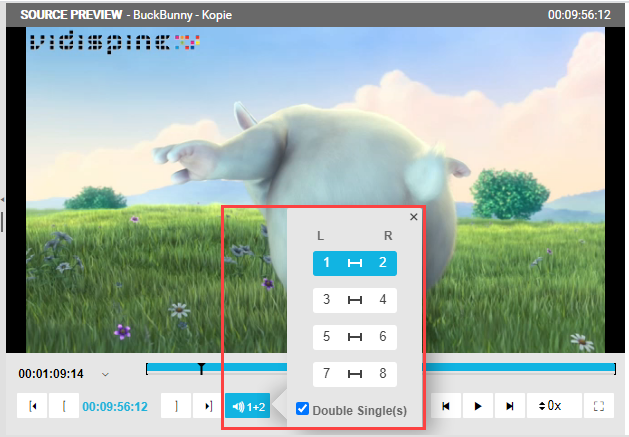The height and width of the screenshot is (437, 629).
Task: Close the audio channel popup
Action: [x=414, y=217]
